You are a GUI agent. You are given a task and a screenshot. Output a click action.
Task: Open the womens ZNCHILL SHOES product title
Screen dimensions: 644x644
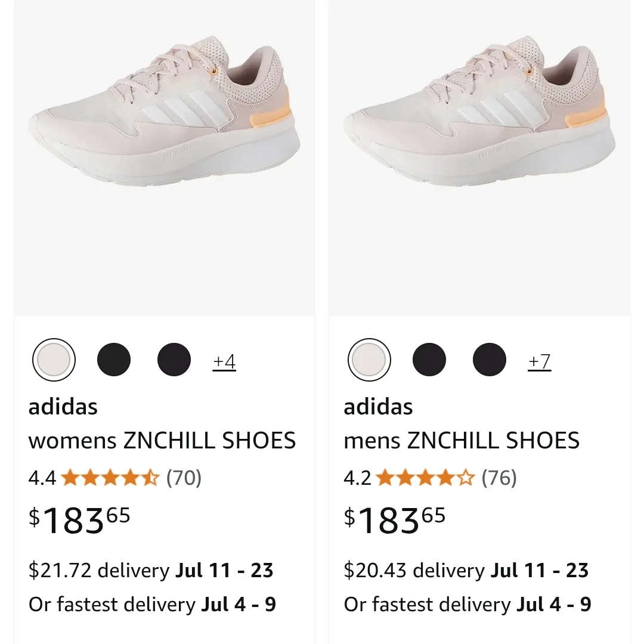click(x=163, y=441)
